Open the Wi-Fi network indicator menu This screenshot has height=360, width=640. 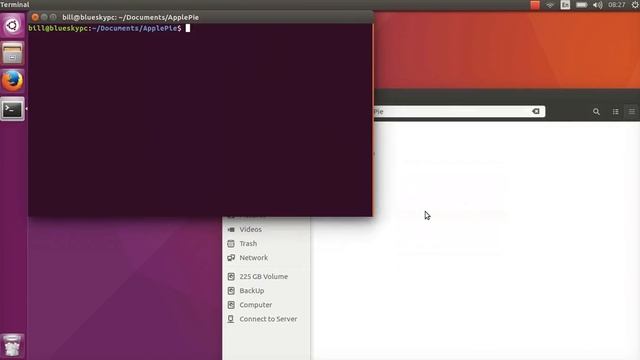click(550, 5)
